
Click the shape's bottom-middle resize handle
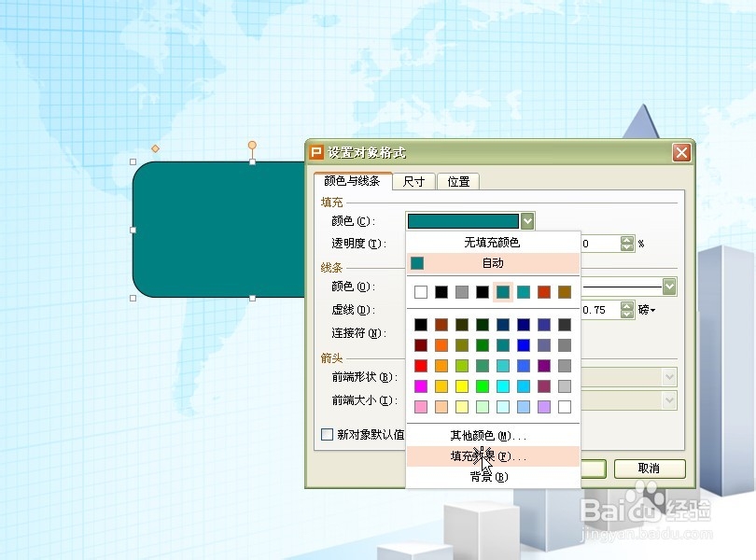[x=252, y=298]
